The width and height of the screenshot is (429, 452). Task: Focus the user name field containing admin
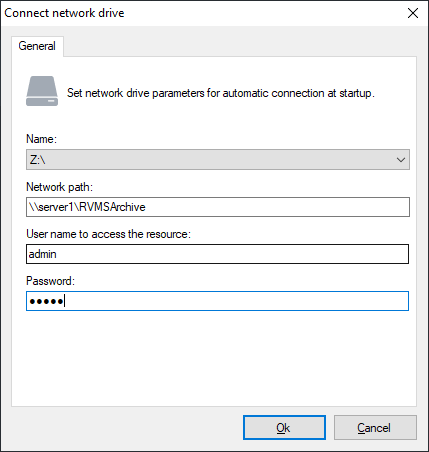(x=218, y=254)
